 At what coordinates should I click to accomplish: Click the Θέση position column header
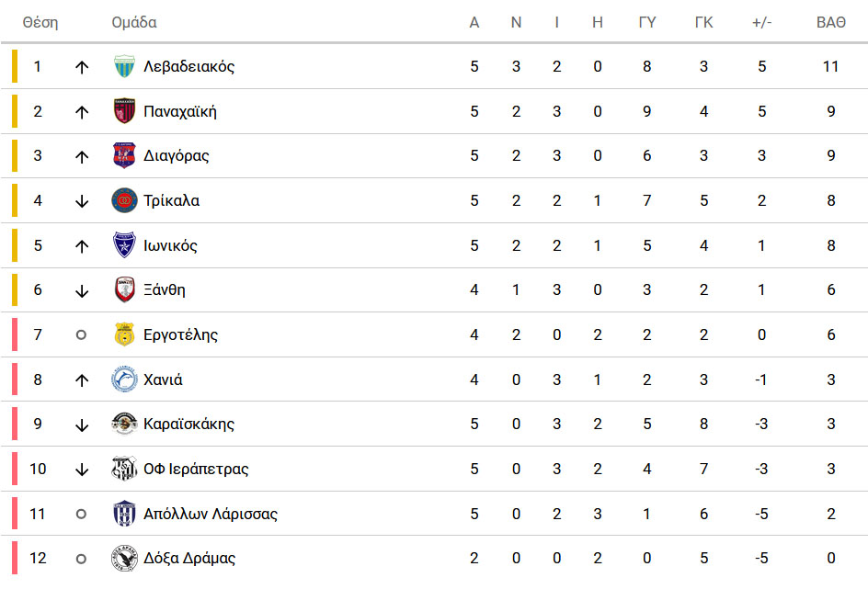pyautogui.click(x=40, y=23)
